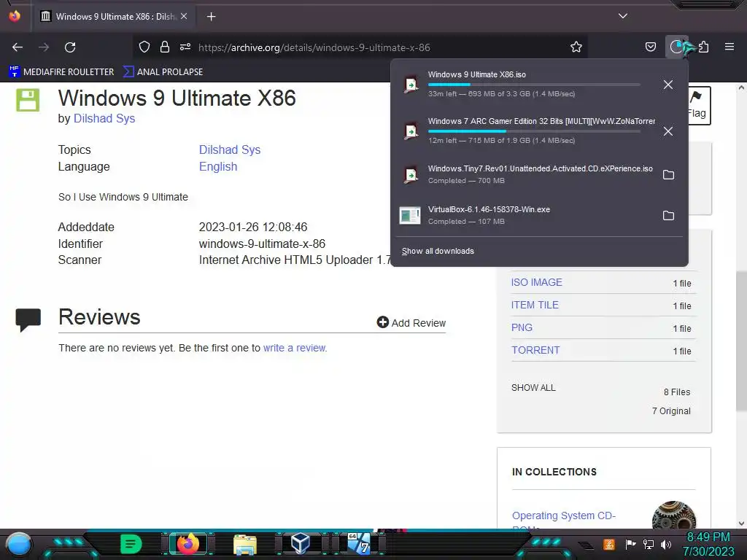
Task: Open the tracking protection shield icon
Action: coord(144,47)
